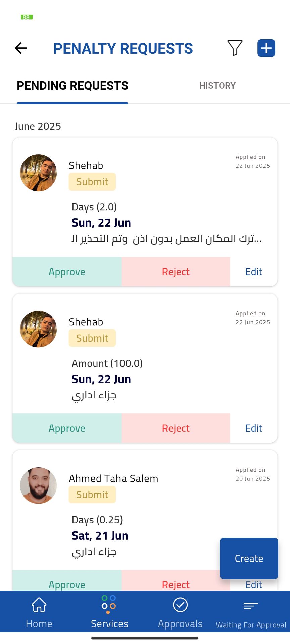Screen dimensions: 290x644
Task: Open Approvals checkmark in bottom bar
Action: [x=180, y=612]
